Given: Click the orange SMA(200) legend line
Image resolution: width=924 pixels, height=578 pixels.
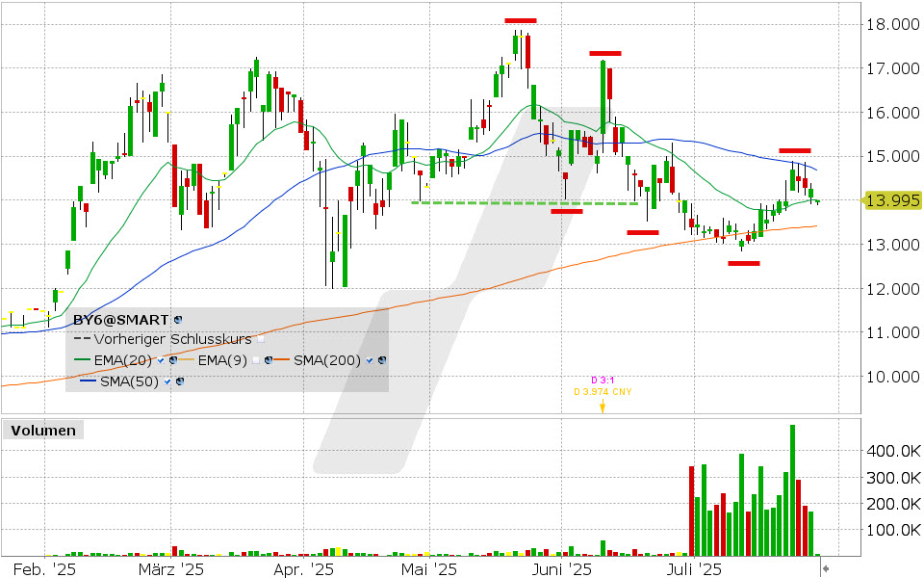Looking at the screenshot, I should pyautogui.click(x=282, y=359).
